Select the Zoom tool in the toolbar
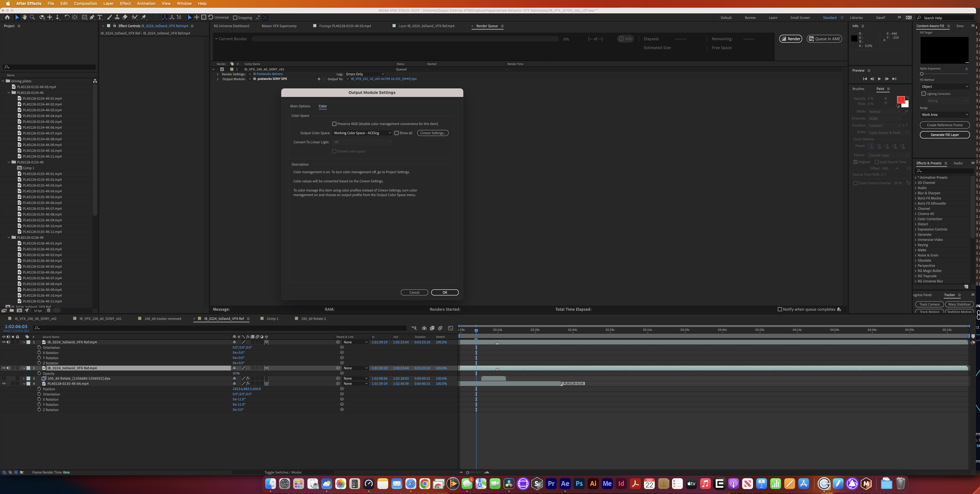Viewport: 980px width, 494px height. [x=32, y=17]
